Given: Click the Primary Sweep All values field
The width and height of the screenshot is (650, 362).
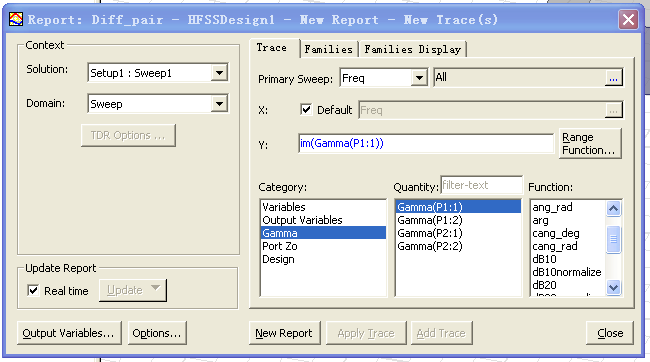Looking at the screenshot, I should click(x=519, y=78).
